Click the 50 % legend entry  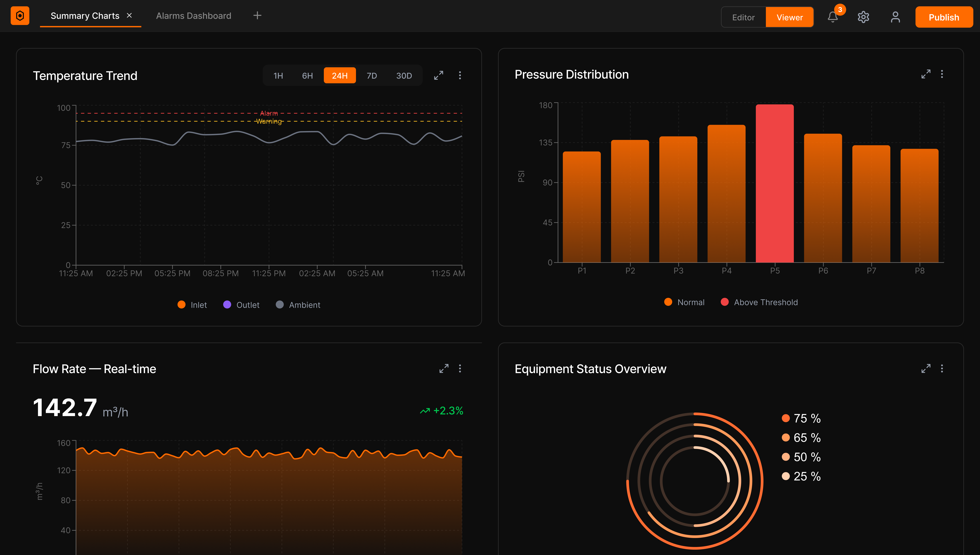(x=801, y=457)
